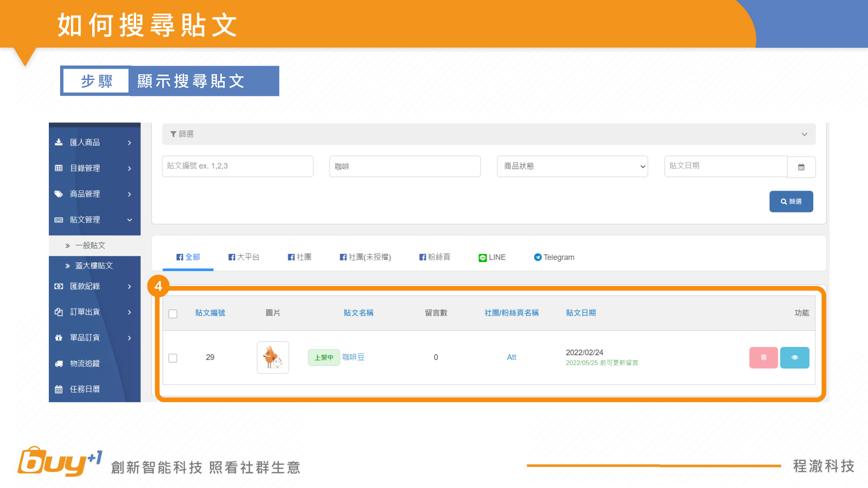The image size is (868, 488).
Task: Click the 單品訂貨 gift icon
Action: [x=59, y=338]
